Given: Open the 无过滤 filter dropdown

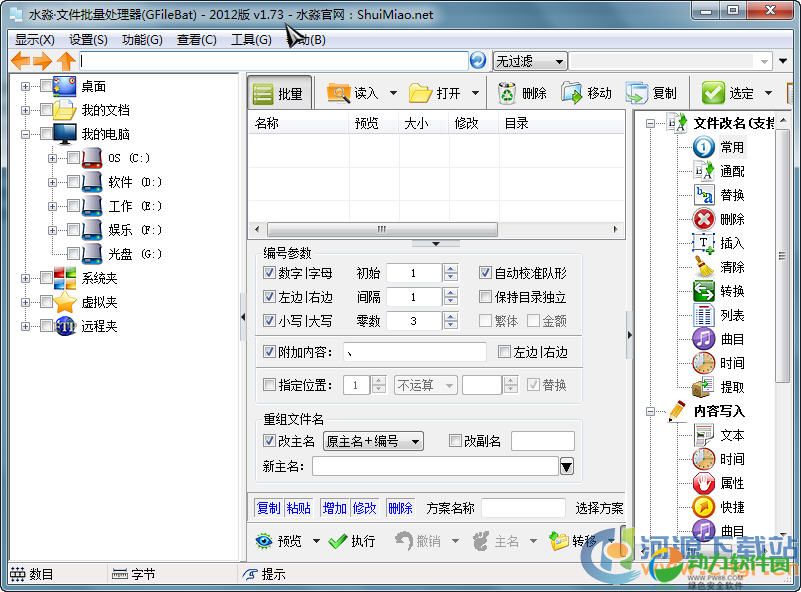Looking at the screenshot, I should click(x=529, y=61).
